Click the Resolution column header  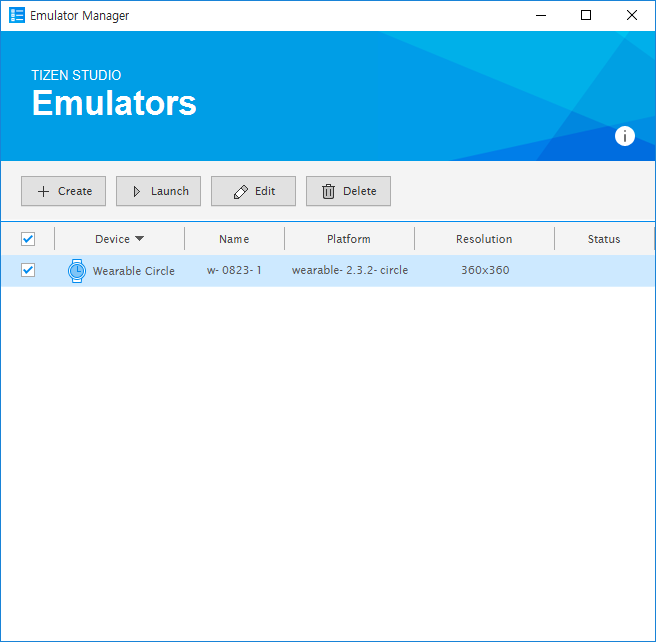(484, 239)
